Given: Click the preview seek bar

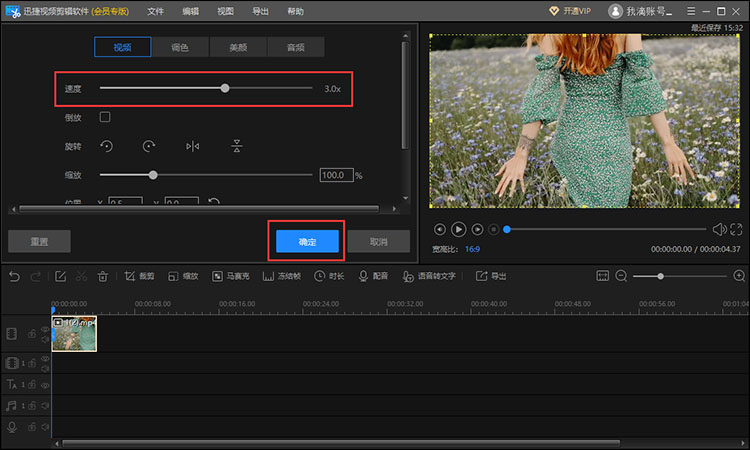Looking at the screenshot, I should tap(605, 230).
